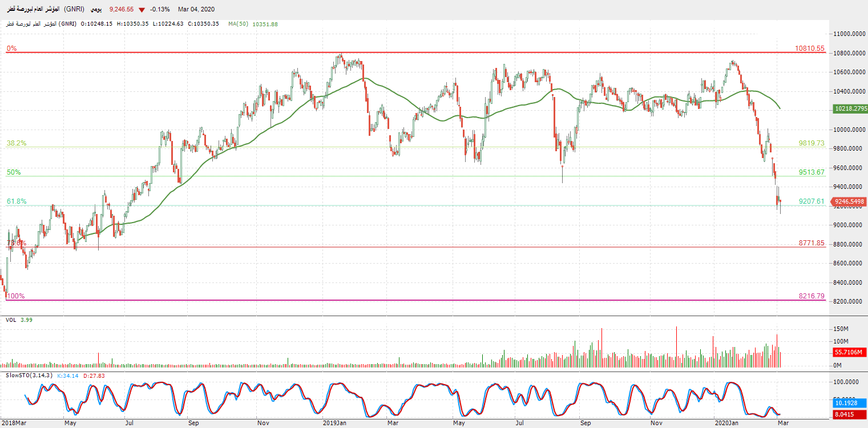Click the 8771.85 Fibonacci price label

(x=812, y=243)
